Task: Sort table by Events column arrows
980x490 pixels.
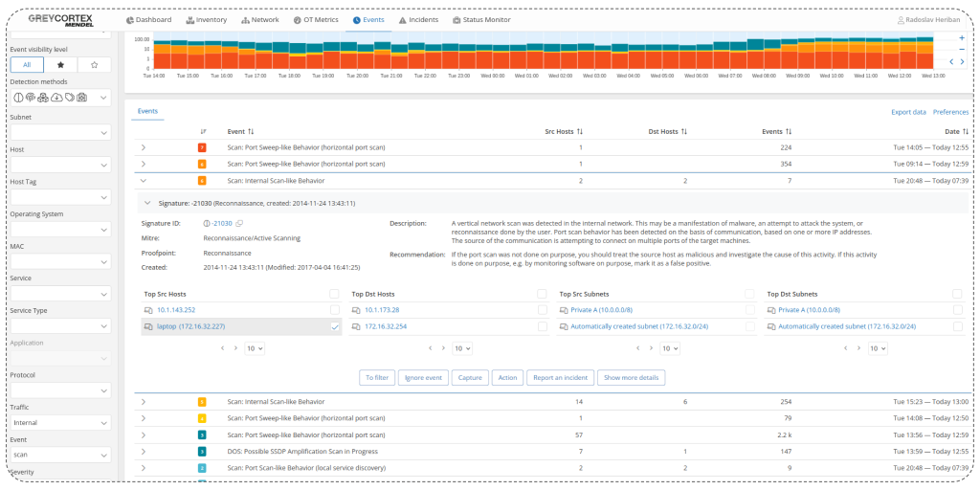Action: [x=789, y=131]
